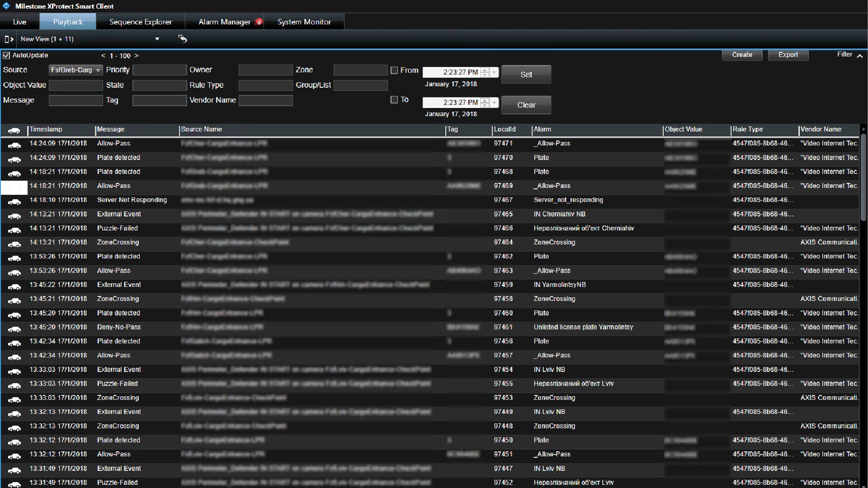Sort by Timestamp column header
The image size is (868, 488).
[x=61, y=130]
